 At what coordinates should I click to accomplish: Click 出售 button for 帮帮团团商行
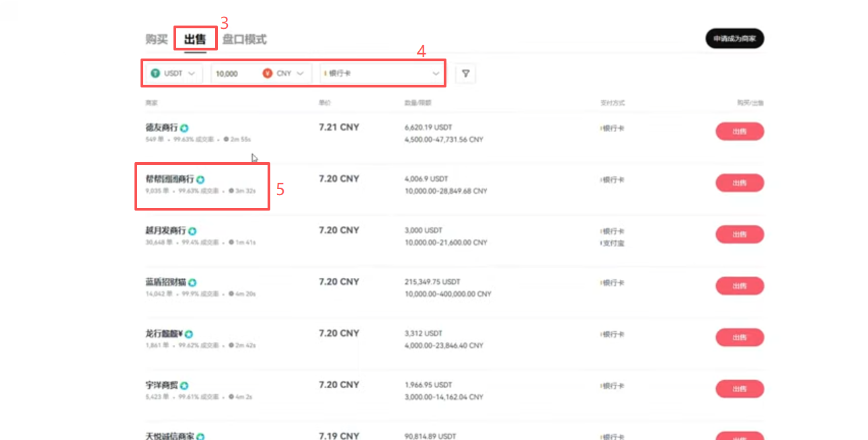tap(740, 183)
